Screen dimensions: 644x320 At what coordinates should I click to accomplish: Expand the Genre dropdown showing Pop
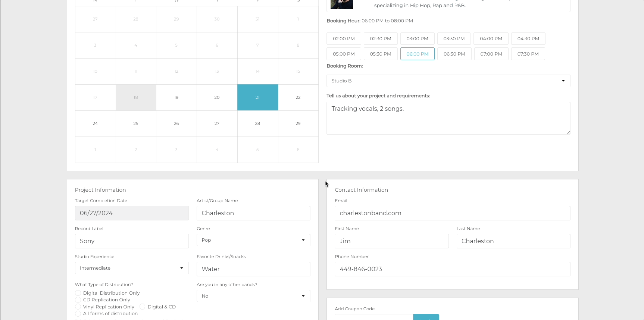[x=253, y=240]
